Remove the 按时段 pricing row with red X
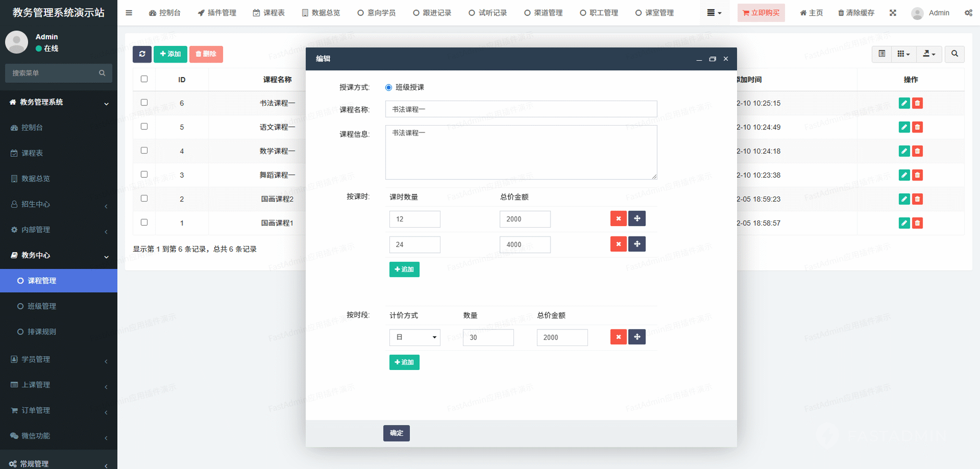 (618, 337)
